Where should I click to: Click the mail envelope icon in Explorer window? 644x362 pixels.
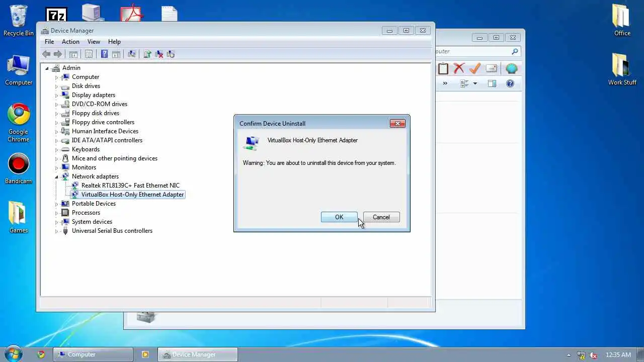[x=492, y=68]
